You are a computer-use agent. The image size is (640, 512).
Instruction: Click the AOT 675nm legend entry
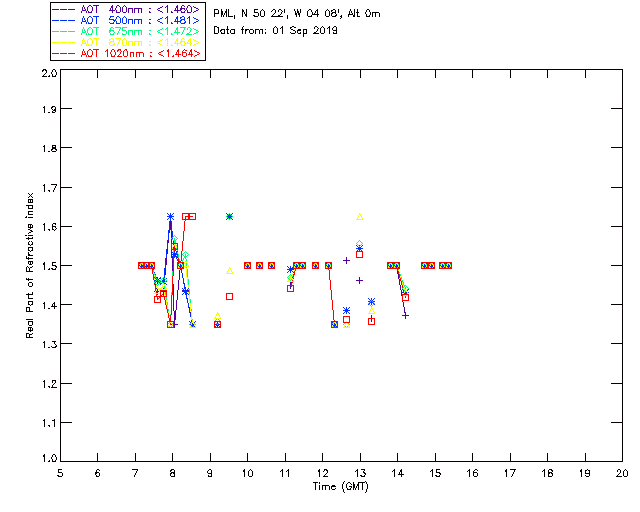pos(127,31)
